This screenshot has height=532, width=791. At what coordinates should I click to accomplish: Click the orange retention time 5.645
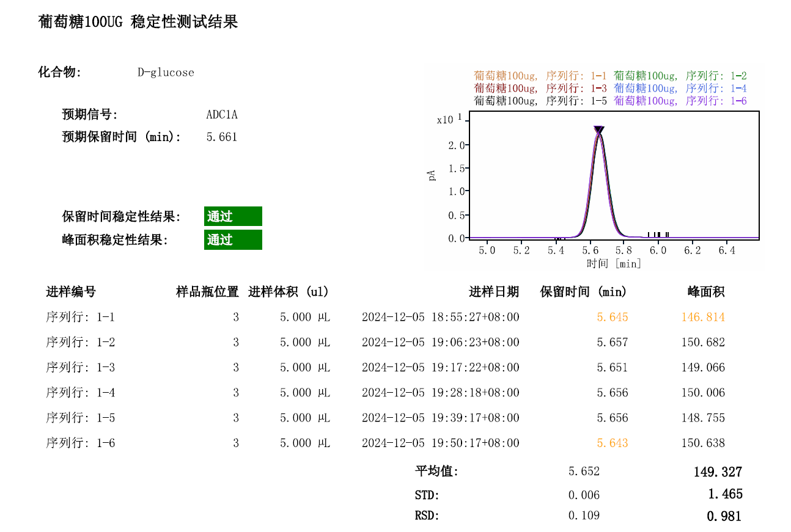pyautogui.click(x=613, y=317)
